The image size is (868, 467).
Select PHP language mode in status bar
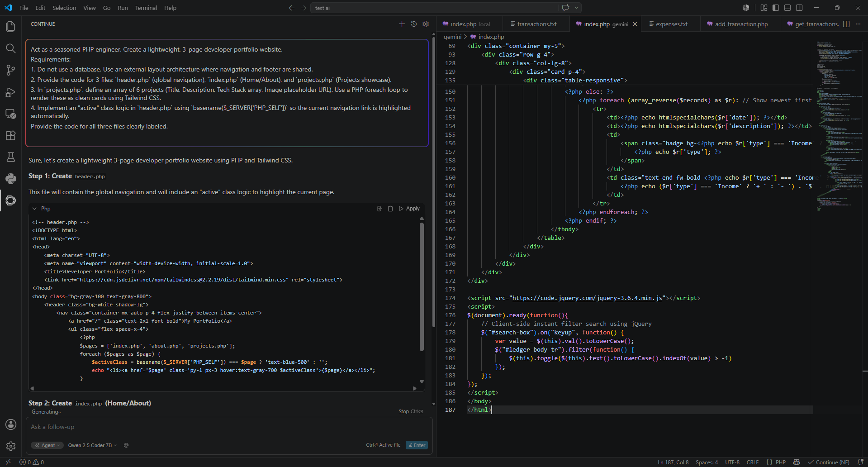(x=781, y=462)
